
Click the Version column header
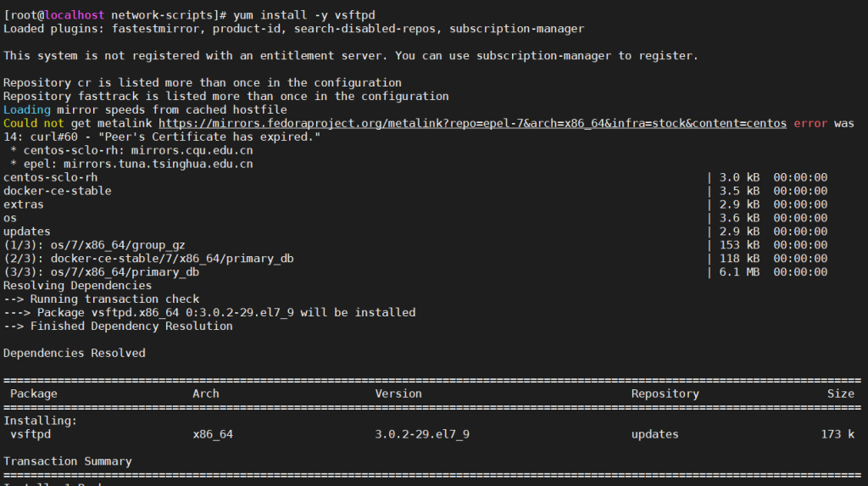point(398,394)
